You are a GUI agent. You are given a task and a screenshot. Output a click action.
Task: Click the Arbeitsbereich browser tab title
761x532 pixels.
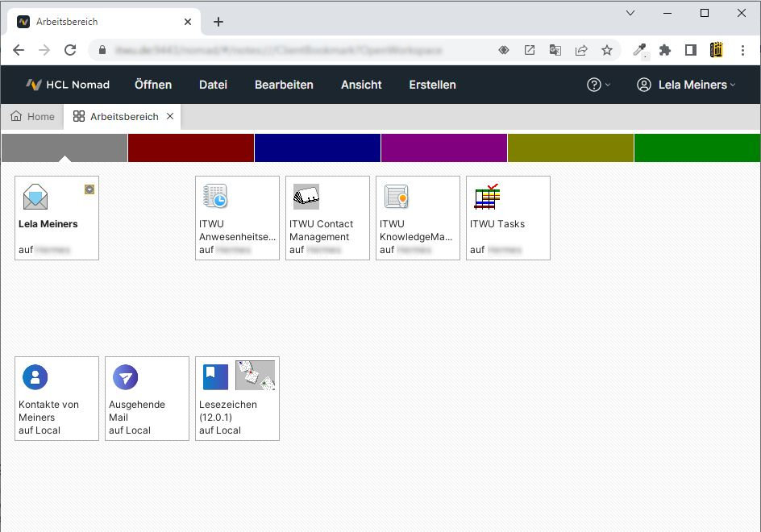[x=67, y=22]
